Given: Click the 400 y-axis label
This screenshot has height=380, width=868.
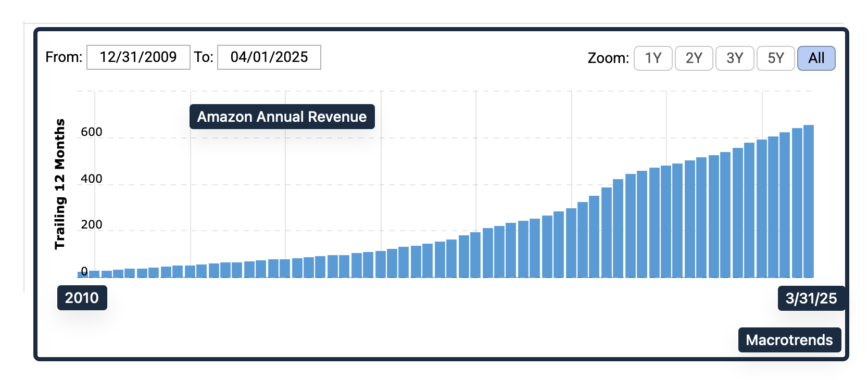Looking at the screenshot, I should [92, 179].
